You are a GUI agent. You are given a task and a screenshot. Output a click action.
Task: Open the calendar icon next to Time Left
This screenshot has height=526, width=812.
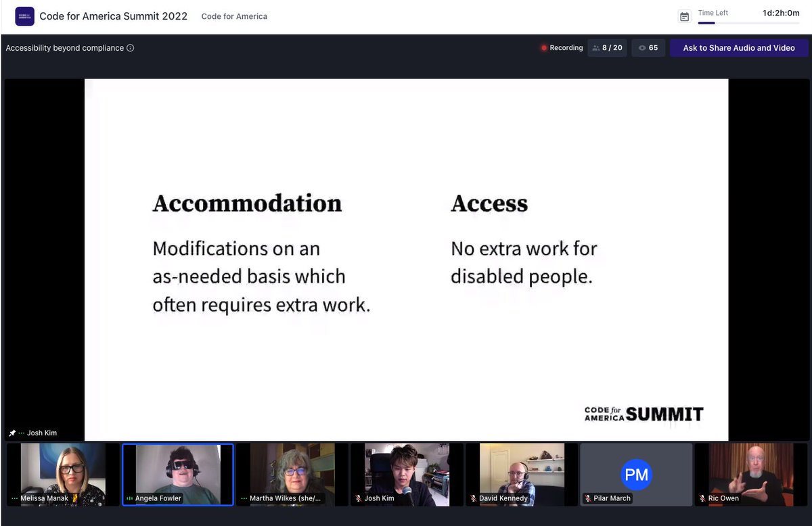click(x=685, y=15)
